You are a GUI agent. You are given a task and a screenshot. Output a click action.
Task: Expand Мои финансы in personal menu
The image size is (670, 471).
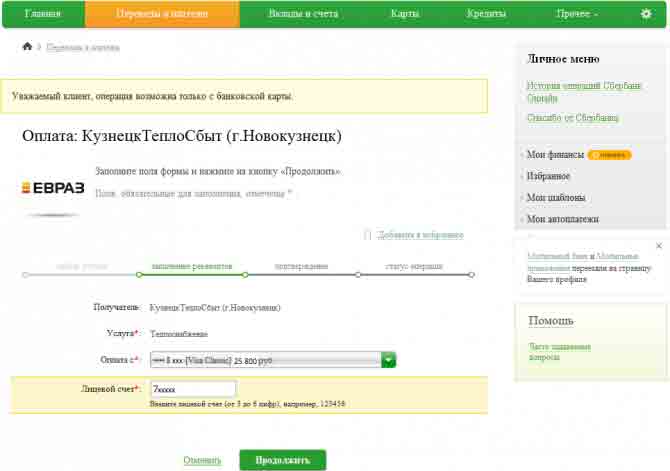(x=555, y=155)
